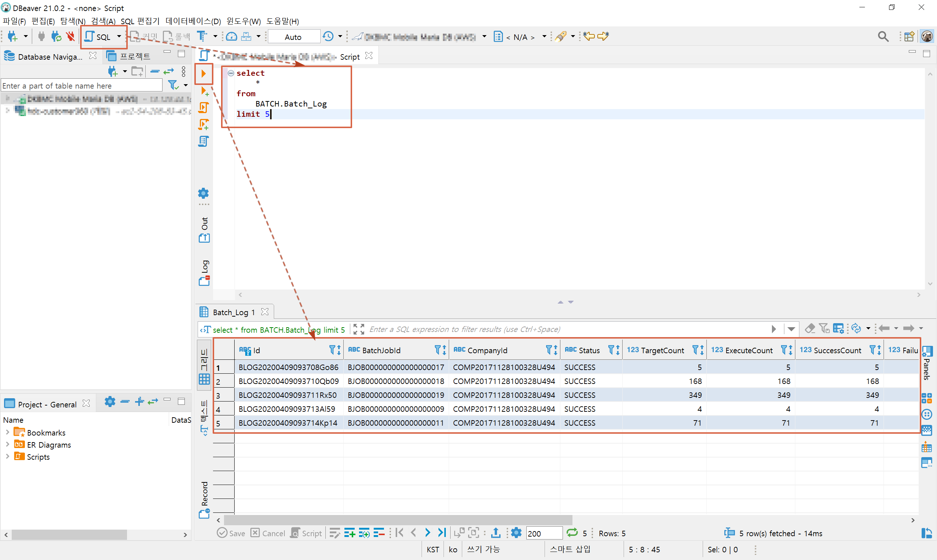This screenshot has width=937, height=560.
Task: Click the refresh results green arrows icon
Action: [572, 533]
